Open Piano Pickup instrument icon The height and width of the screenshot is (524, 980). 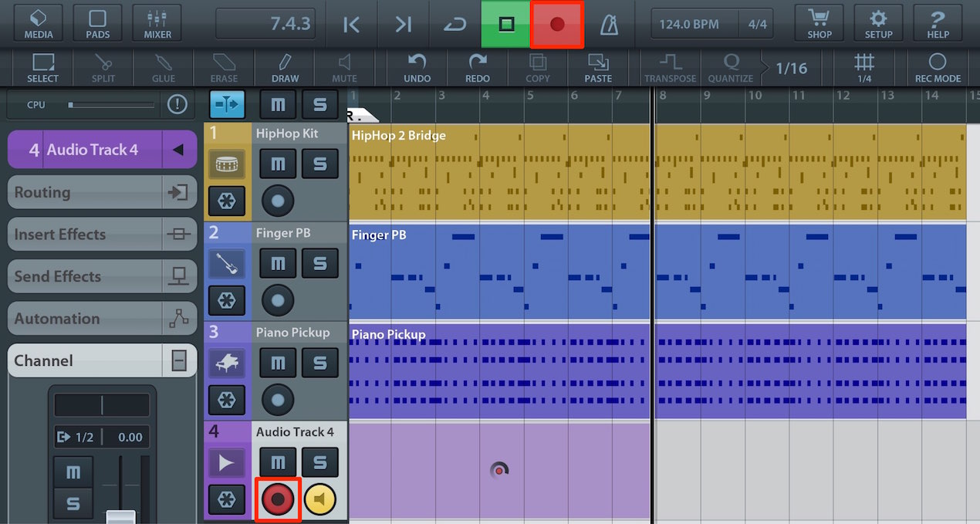click(227, 363)
